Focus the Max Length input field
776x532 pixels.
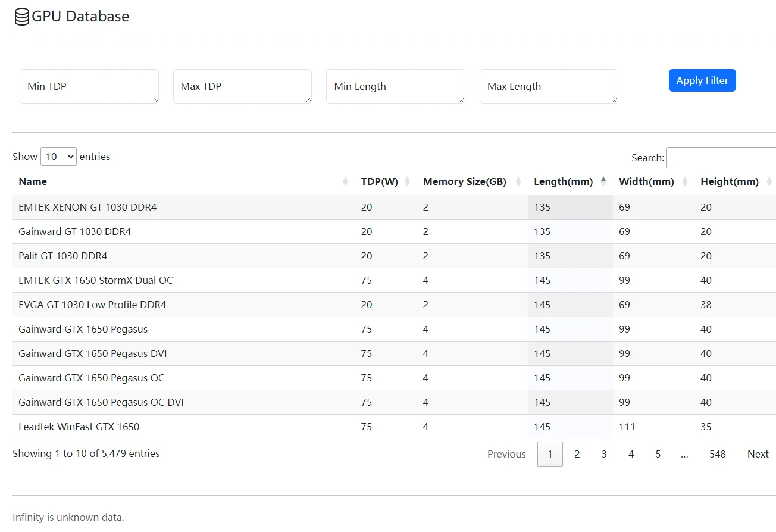pos(549,86)
